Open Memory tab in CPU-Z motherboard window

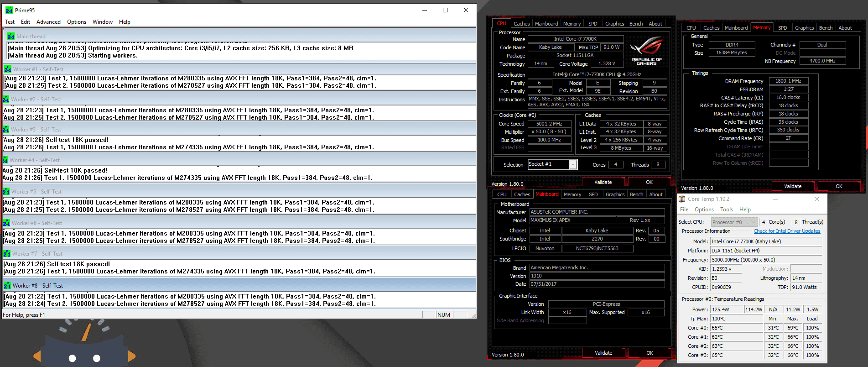572,194
